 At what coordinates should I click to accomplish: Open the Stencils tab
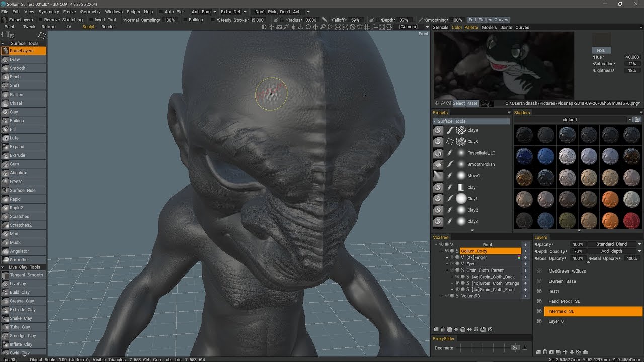click(x=440, y=27)
